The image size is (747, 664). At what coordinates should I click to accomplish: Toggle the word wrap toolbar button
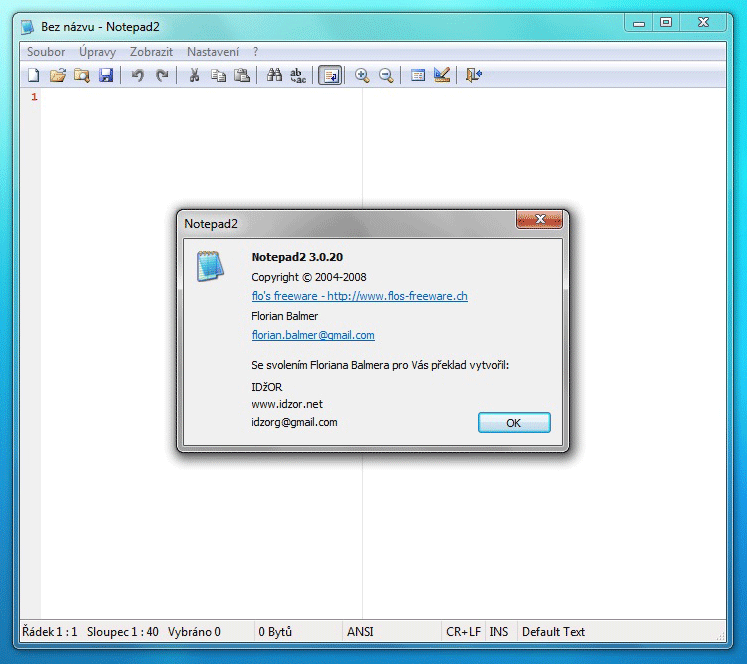[330, 75]
